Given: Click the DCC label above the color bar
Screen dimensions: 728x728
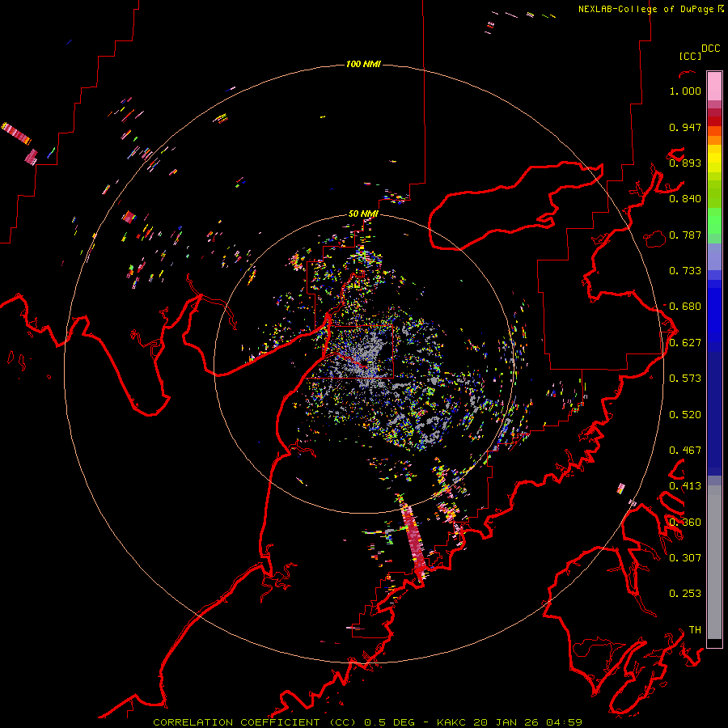Looking at the screenshot, I should tap(710, 49).
